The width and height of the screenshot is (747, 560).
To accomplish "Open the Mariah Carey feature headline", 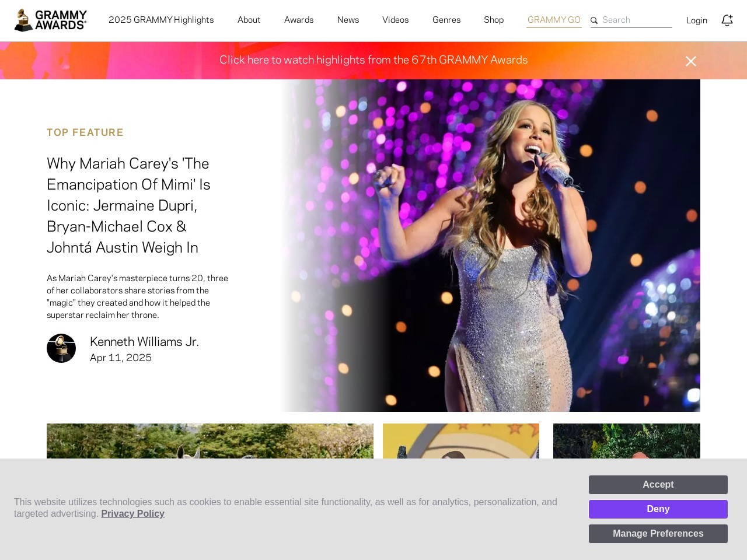I will 128,205.
